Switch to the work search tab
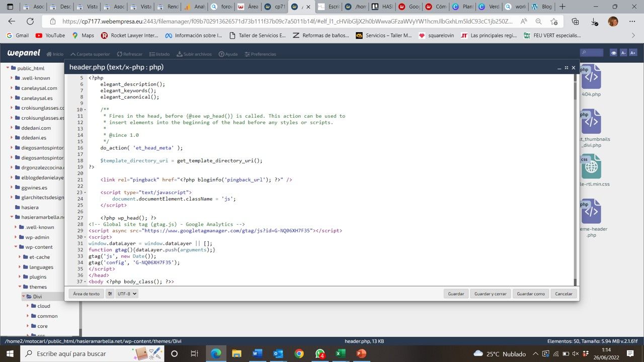 515,7
